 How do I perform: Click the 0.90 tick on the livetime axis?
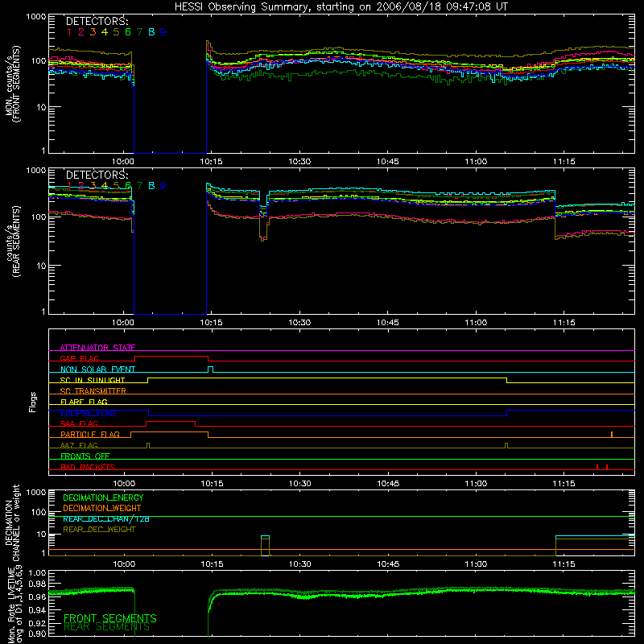pyautogui.click(x=37, y=634)
